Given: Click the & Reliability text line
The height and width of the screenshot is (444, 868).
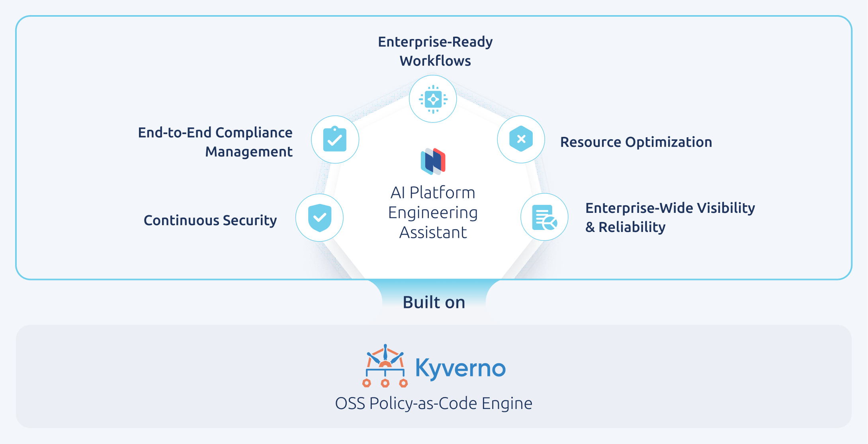Looking at the screenshot, I should click(x=625, y=227).
